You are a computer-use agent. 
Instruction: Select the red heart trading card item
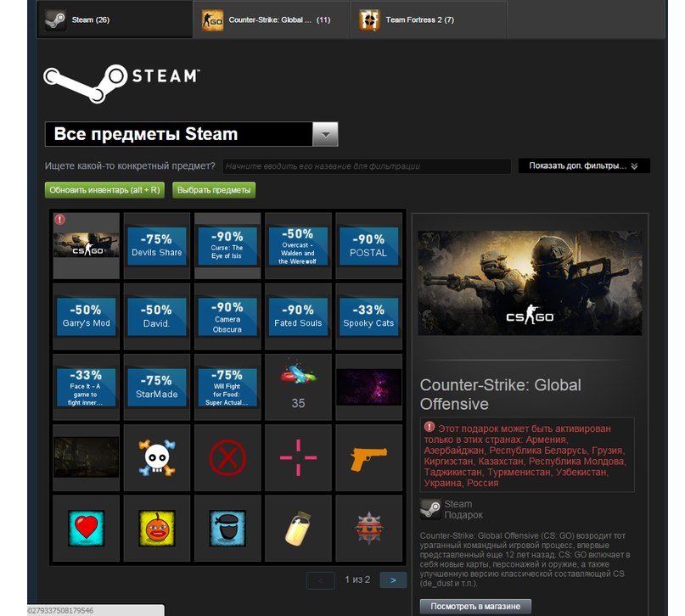(86, 529)
